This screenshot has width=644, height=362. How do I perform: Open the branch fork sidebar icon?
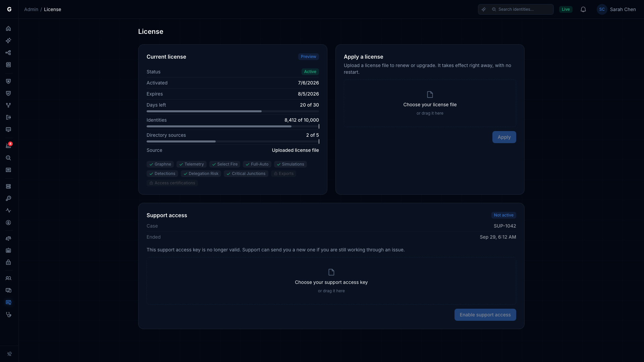[8, 105]
